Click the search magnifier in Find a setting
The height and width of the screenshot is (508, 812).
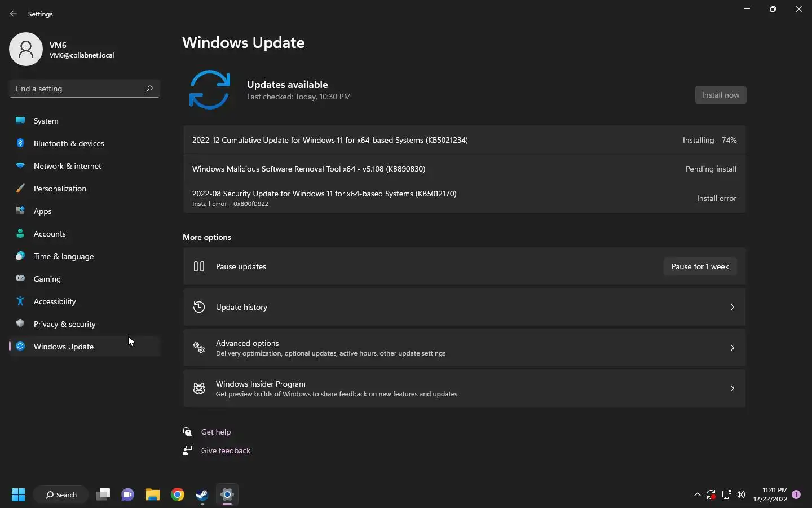(149, 89)
